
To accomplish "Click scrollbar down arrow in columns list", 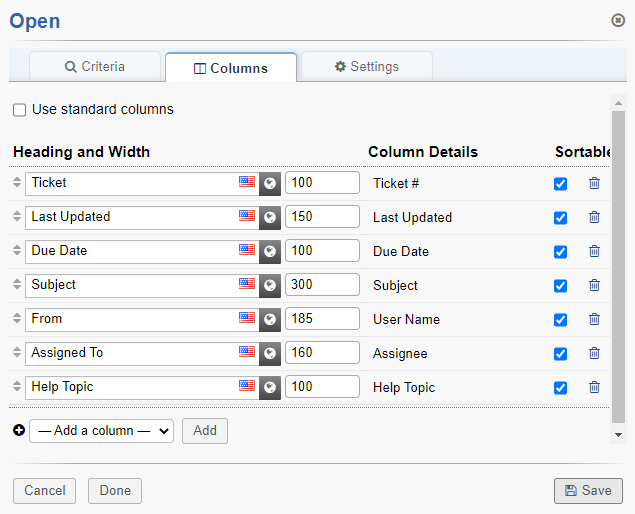I will 618,435.
